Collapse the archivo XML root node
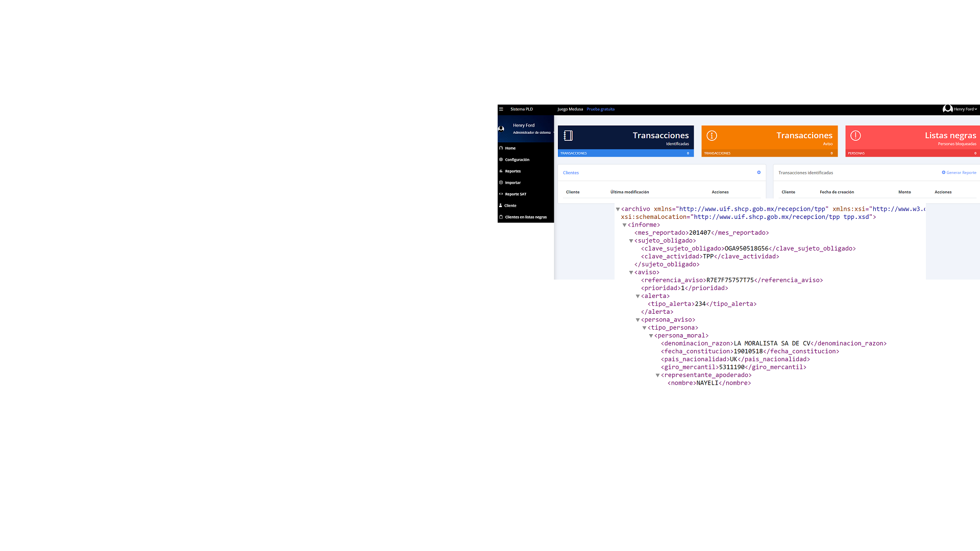This screenshot has width=980, height=551. click(x=618, y=209)
